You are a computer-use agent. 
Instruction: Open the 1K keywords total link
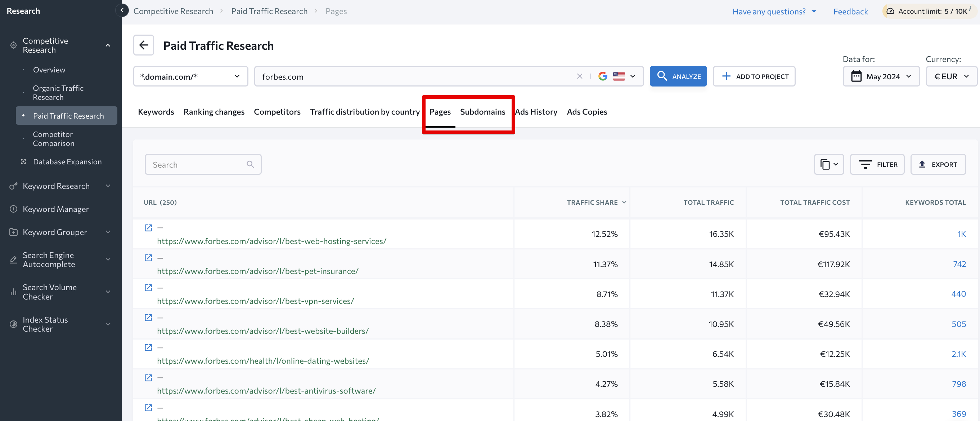click(961, 234)
